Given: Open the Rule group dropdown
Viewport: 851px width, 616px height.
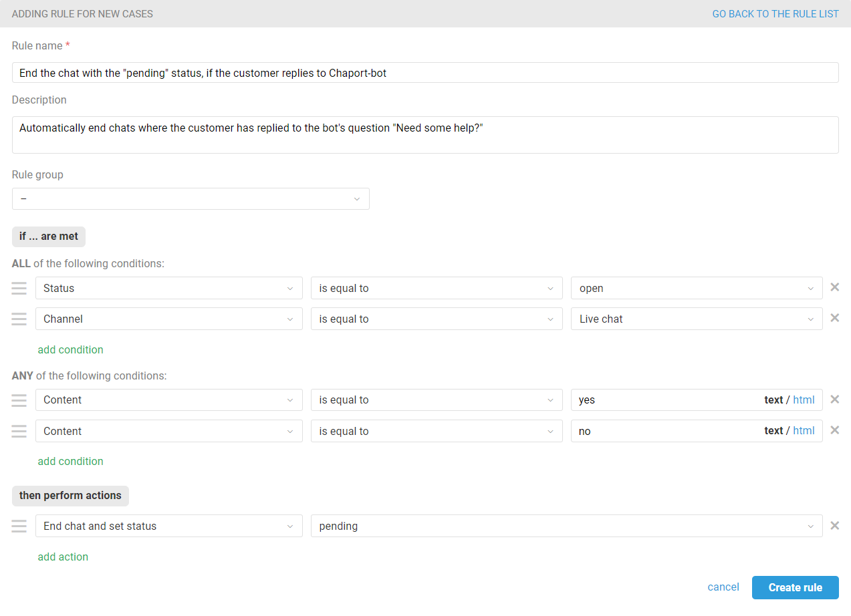Looking at the screenshot, I should pyautogui.click(x=191, y=198).
